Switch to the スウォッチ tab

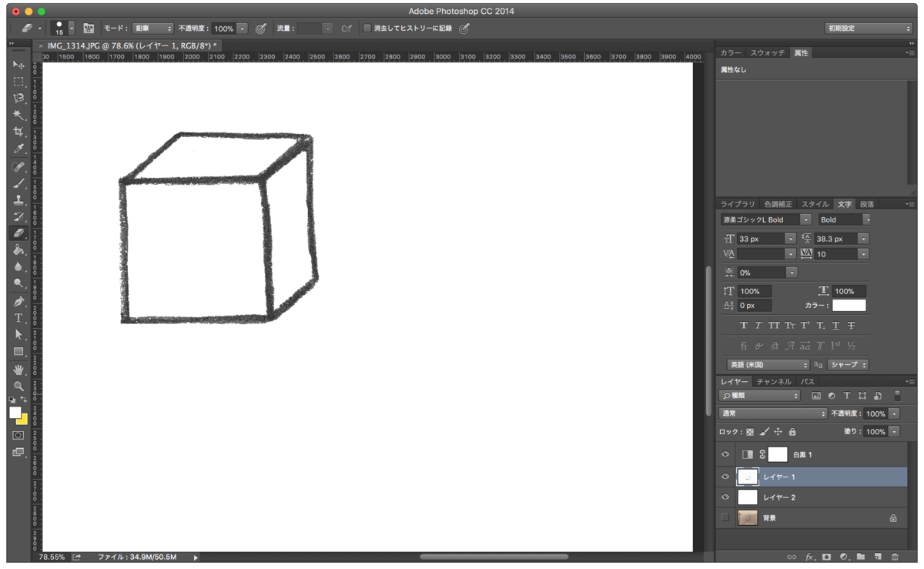click(768, 53)
